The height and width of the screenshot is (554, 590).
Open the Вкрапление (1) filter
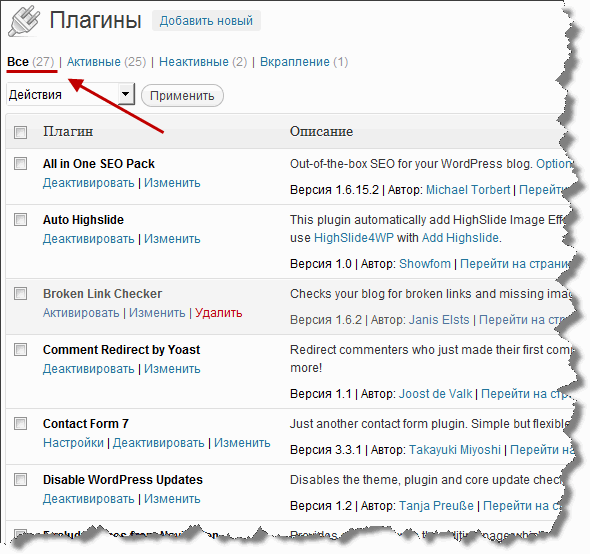click(x=304, y=62)
